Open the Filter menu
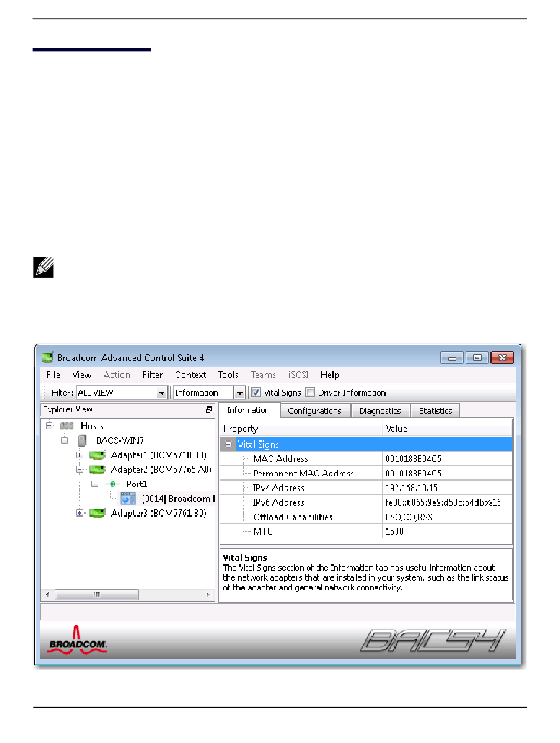The height and width of the screenshot is (743, 560). click(153, 375)
